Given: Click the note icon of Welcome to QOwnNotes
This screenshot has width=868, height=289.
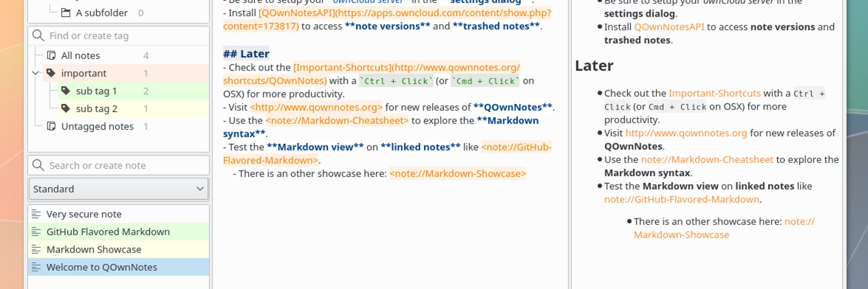Looking at the screenshot, I should (x=36, y=267).
